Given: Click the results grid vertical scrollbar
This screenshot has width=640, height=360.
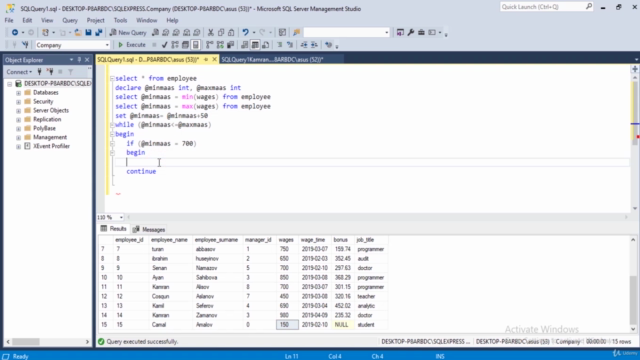Looking at the screenshot, I should [633, 284].
